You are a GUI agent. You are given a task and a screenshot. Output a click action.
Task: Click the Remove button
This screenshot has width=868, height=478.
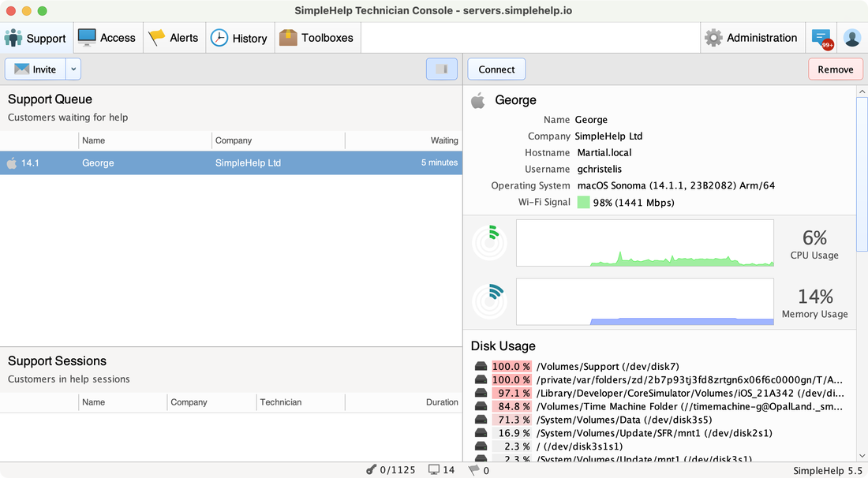coord(836,69)
